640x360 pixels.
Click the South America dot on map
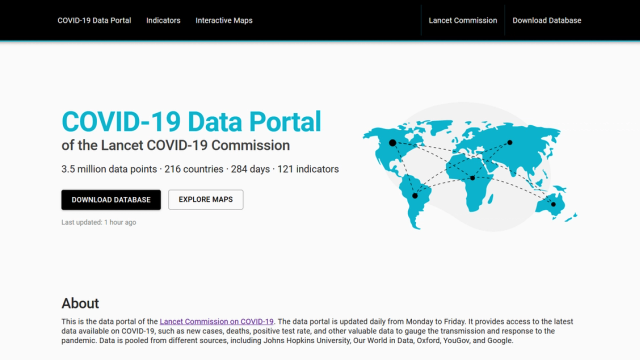[415, 196]
